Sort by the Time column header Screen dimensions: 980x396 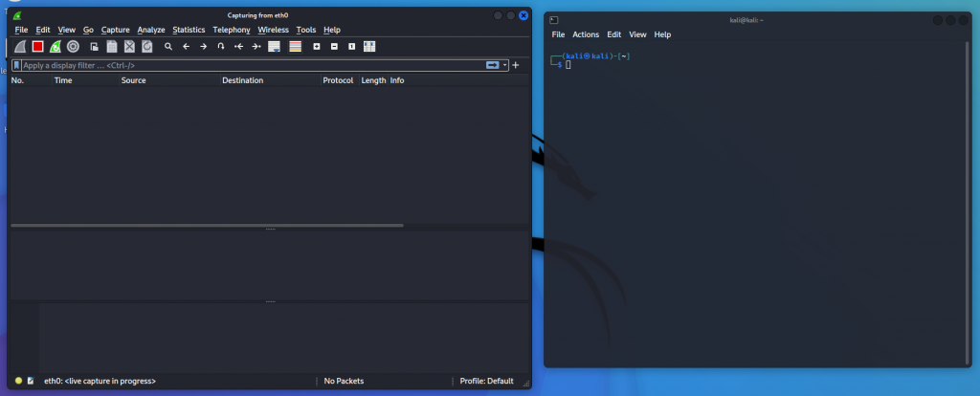click(85, 80)
